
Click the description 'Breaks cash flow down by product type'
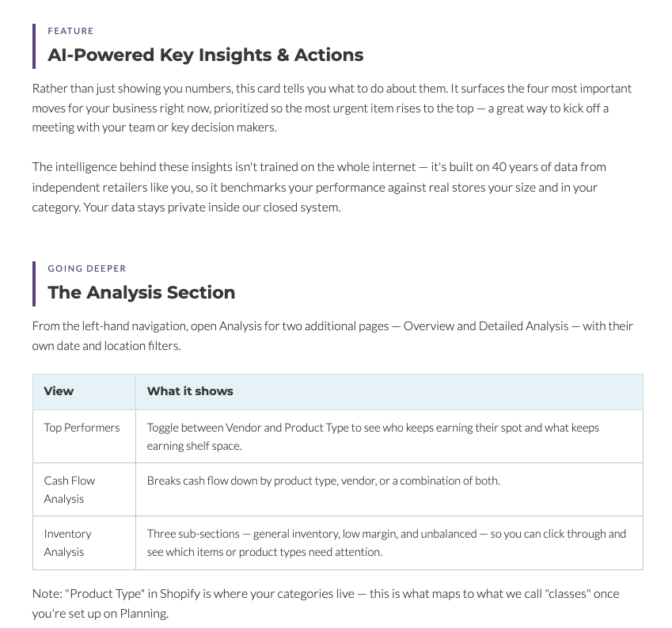tap(324, 481)
